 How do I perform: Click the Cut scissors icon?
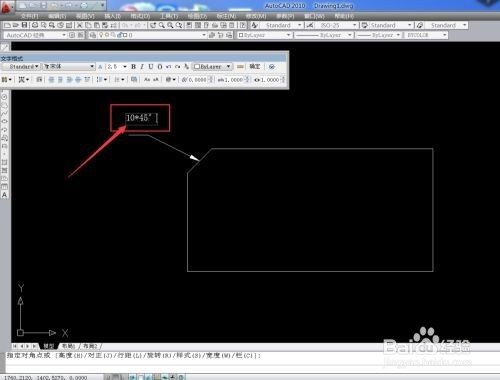(80, 25)
